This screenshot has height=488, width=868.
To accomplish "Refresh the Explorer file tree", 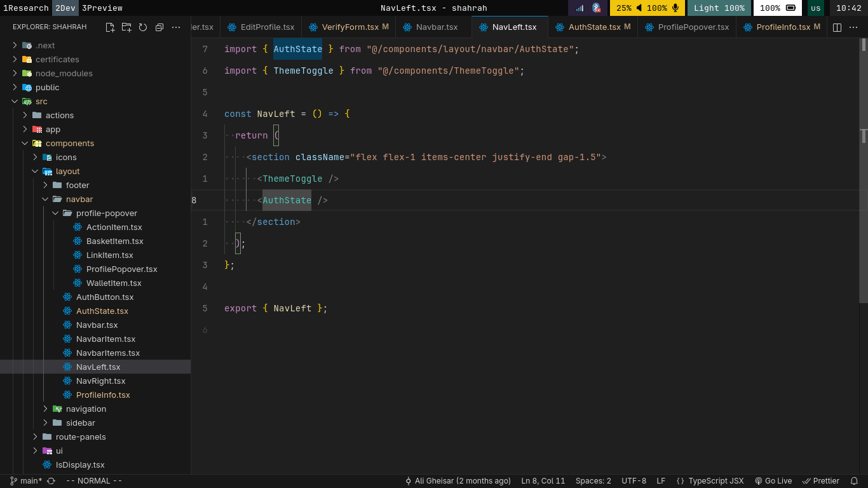I will click(143, 27).
